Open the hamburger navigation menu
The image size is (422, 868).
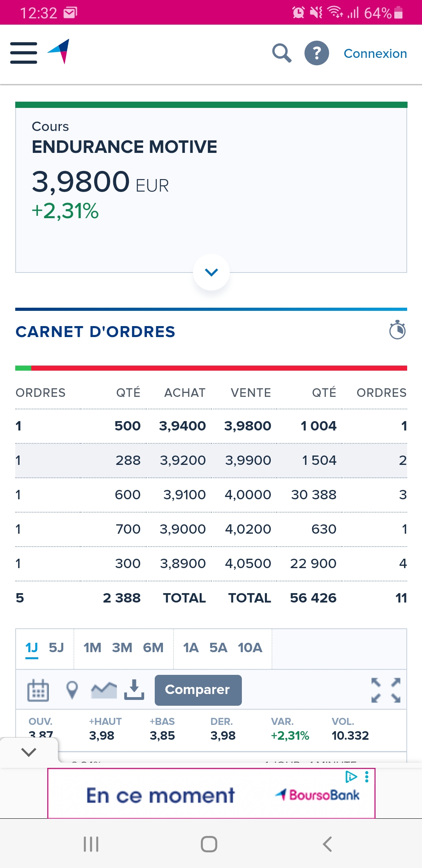(23, 53)
